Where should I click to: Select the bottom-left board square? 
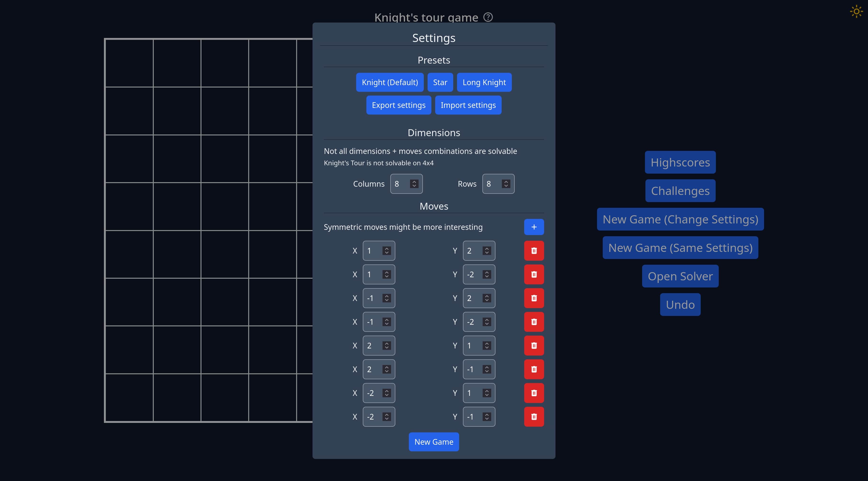[129, 398]
